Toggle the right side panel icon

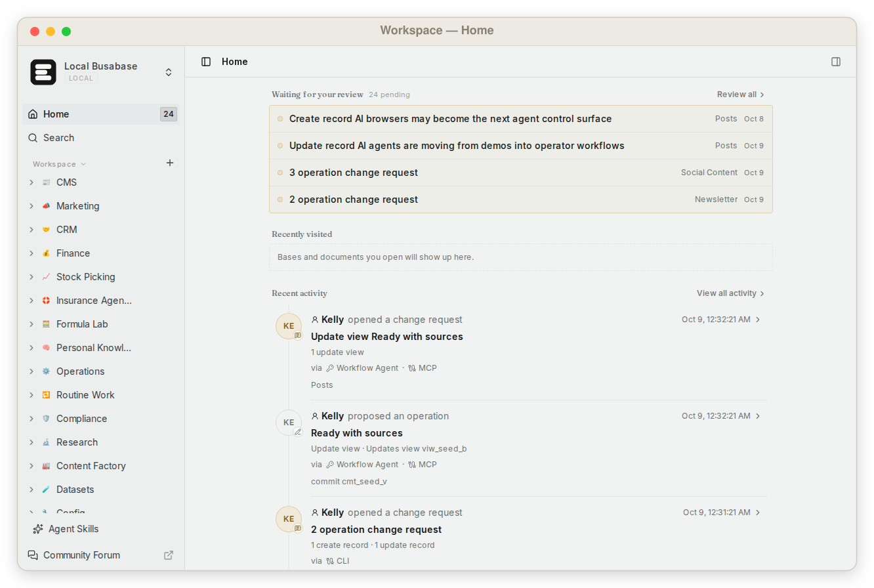[836, 62]
